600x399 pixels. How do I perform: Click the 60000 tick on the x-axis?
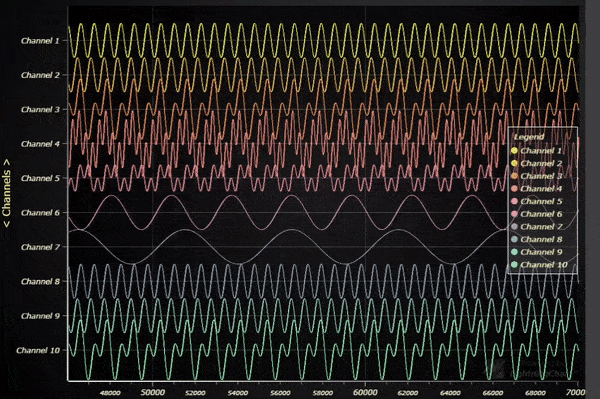coord(365,392)
